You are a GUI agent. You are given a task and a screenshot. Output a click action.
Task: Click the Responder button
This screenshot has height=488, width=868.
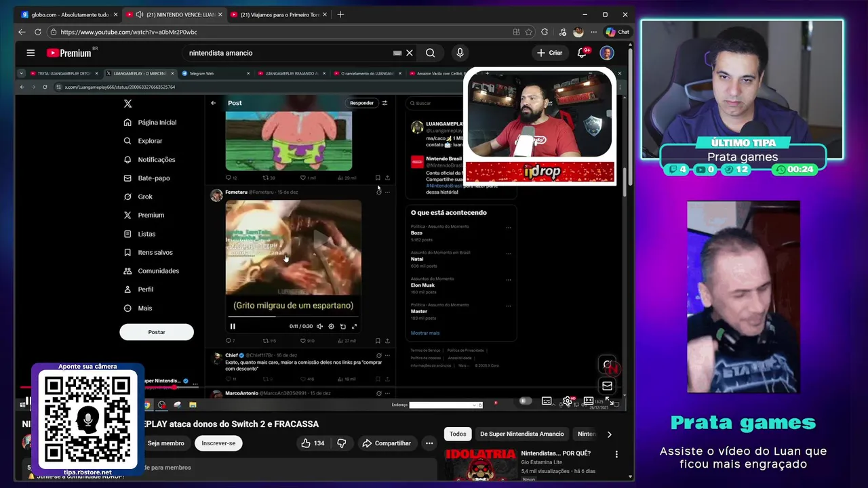coord(361,103)
